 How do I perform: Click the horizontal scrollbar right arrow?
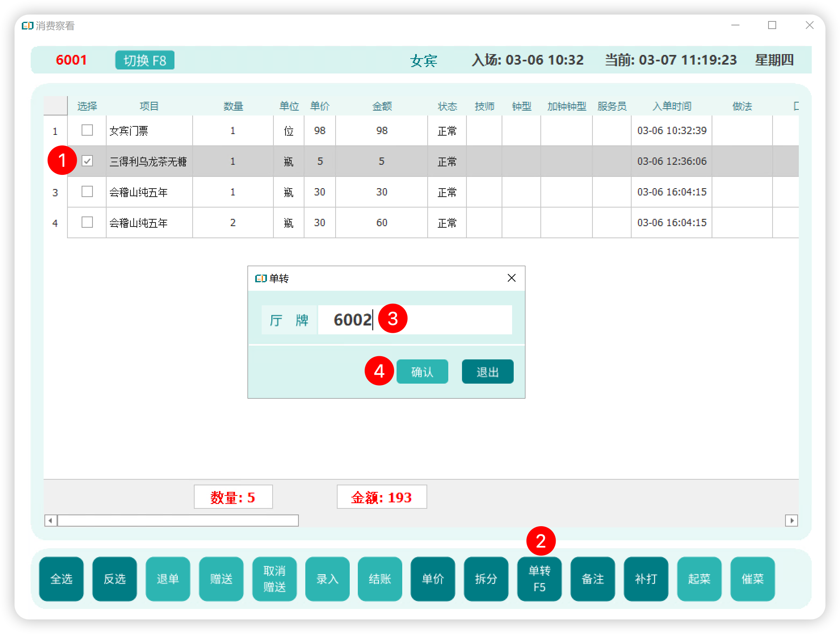792,521
